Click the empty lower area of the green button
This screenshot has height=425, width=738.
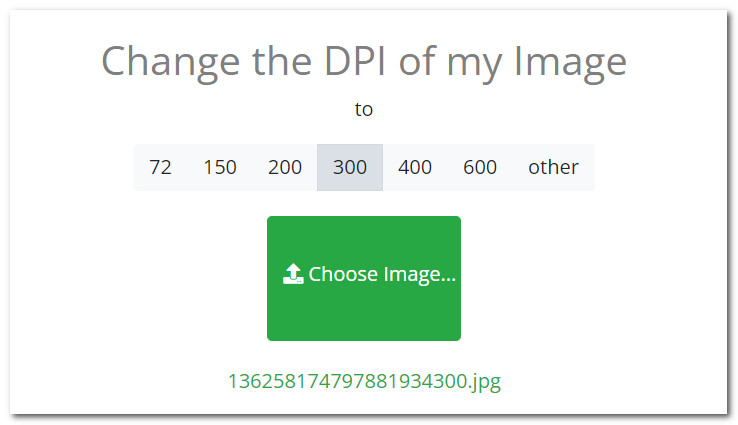(364, 315)
